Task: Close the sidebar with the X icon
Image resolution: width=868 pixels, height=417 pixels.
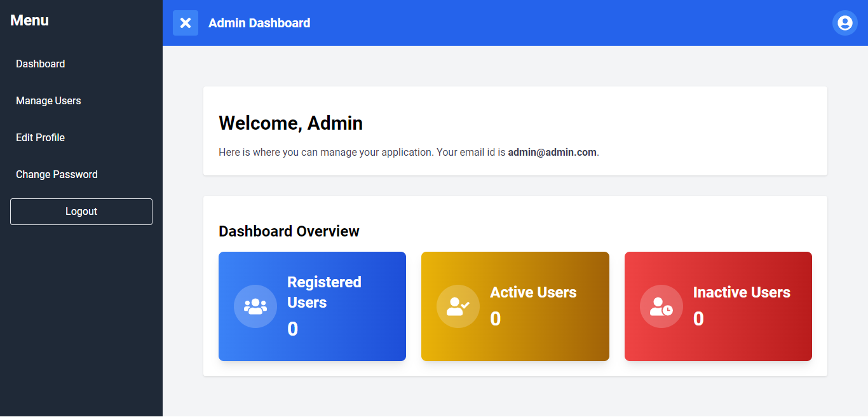Action: coord(185,22)
